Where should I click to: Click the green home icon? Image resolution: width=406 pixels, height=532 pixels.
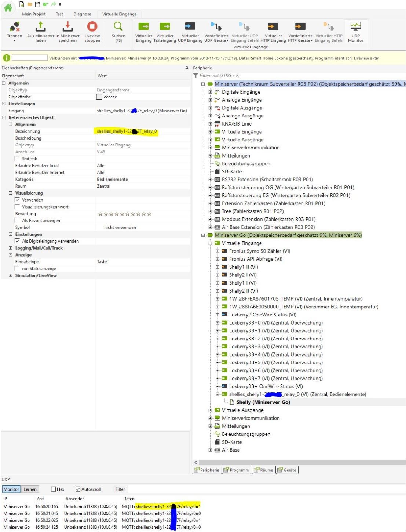click(x=8, y=8)
